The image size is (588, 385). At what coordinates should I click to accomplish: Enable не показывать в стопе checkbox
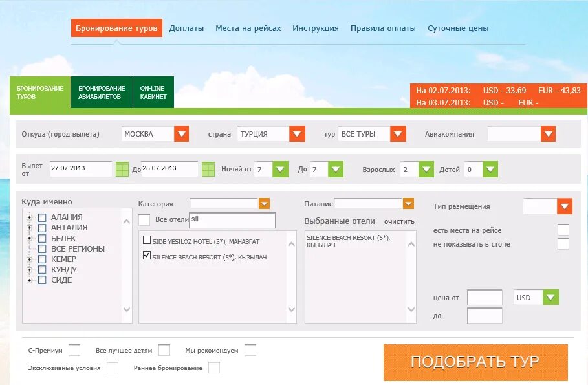point(563,244)
